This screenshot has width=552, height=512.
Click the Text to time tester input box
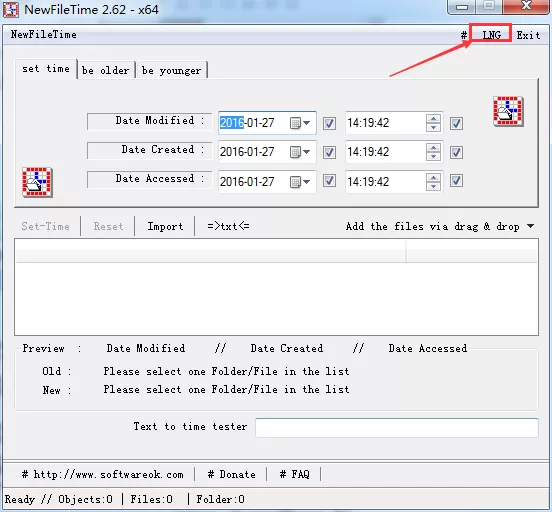(x=397, y=428)
